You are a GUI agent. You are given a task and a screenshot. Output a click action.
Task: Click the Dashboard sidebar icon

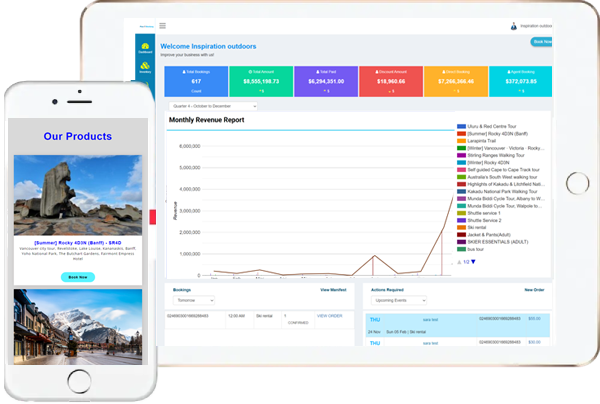[145, 48]
